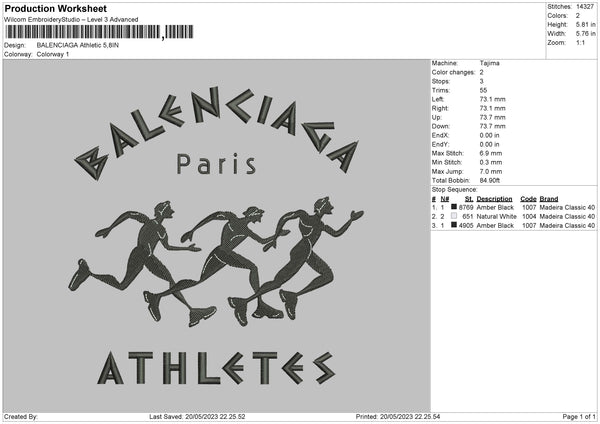Select the 'Color changes:' label
The height and width of the screenshot is (424, 600).
(453, 72)
